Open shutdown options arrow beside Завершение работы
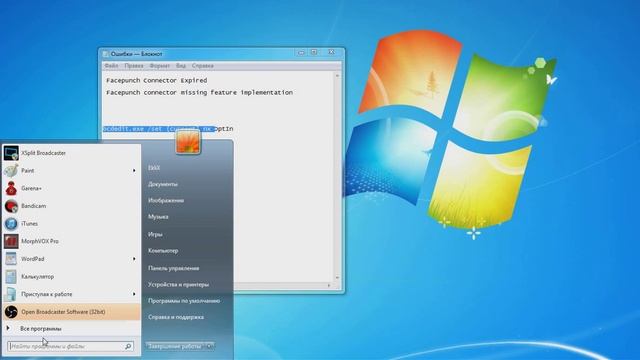 coord(209,346)
